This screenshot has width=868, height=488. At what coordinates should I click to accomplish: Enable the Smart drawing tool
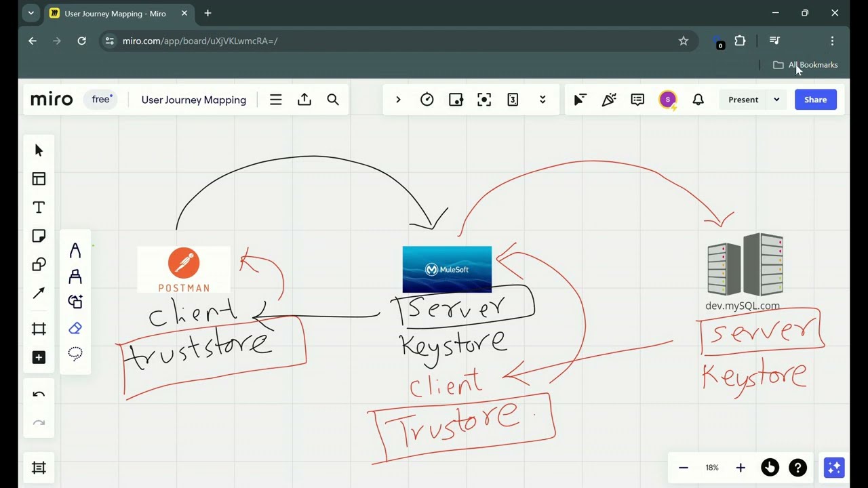pyautogui.click(x=75, y=302)
